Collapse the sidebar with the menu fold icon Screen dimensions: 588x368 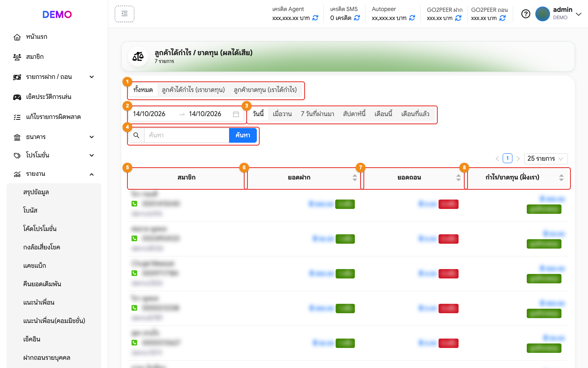(x=125, y=14)
